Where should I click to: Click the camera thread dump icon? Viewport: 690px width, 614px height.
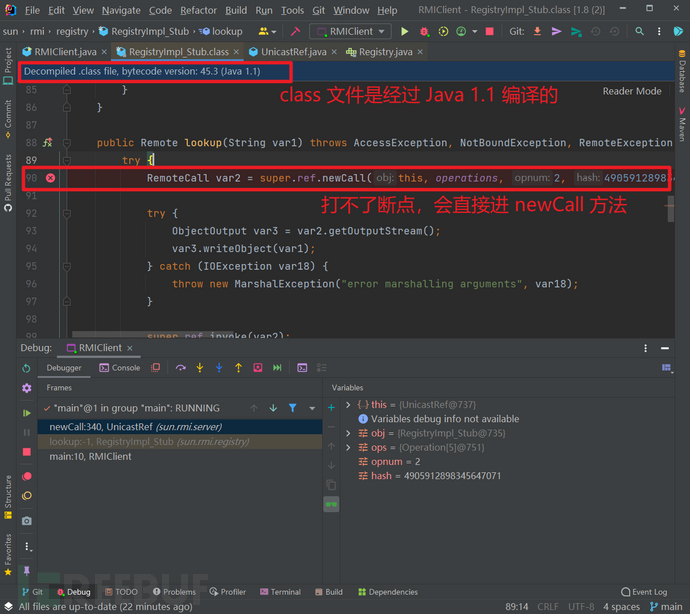coord(27,521)
